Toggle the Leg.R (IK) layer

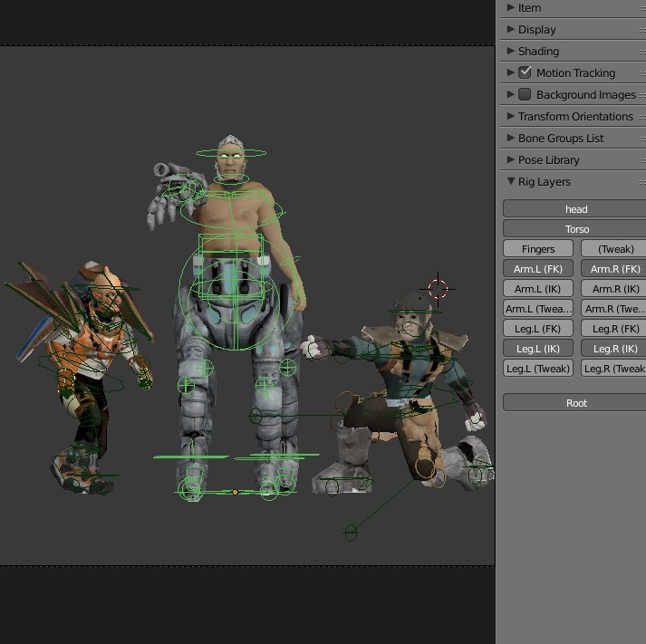click(613, 349)
